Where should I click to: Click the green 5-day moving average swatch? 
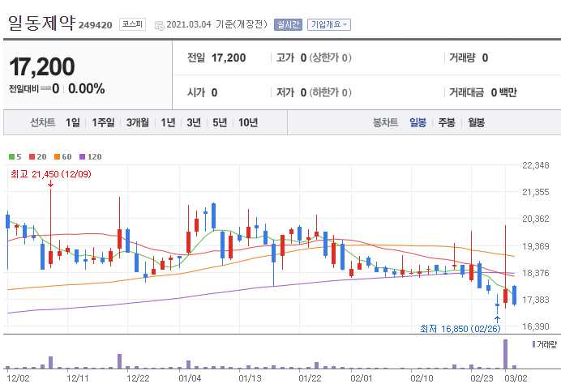point(12,157)
